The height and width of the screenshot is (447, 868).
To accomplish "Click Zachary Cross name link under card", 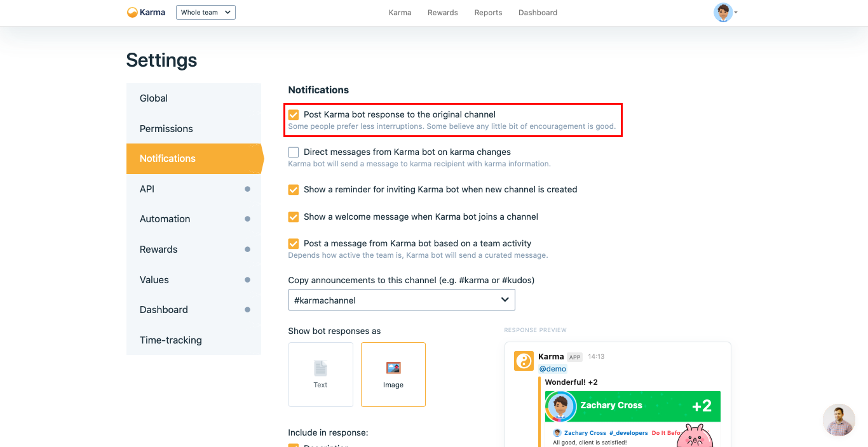I will (x=585, y=433).
